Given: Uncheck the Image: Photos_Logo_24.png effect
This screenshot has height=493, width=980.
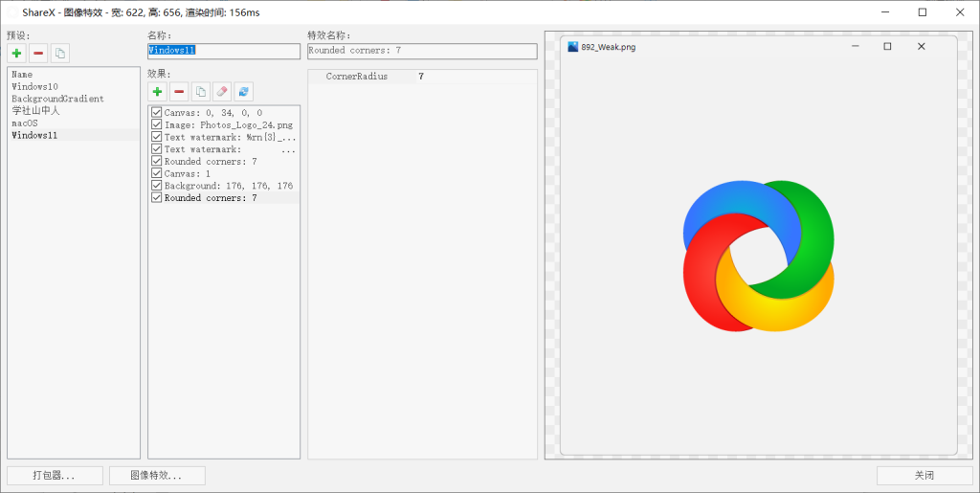Looking at the screenshot, I should (x=157, y=124).
